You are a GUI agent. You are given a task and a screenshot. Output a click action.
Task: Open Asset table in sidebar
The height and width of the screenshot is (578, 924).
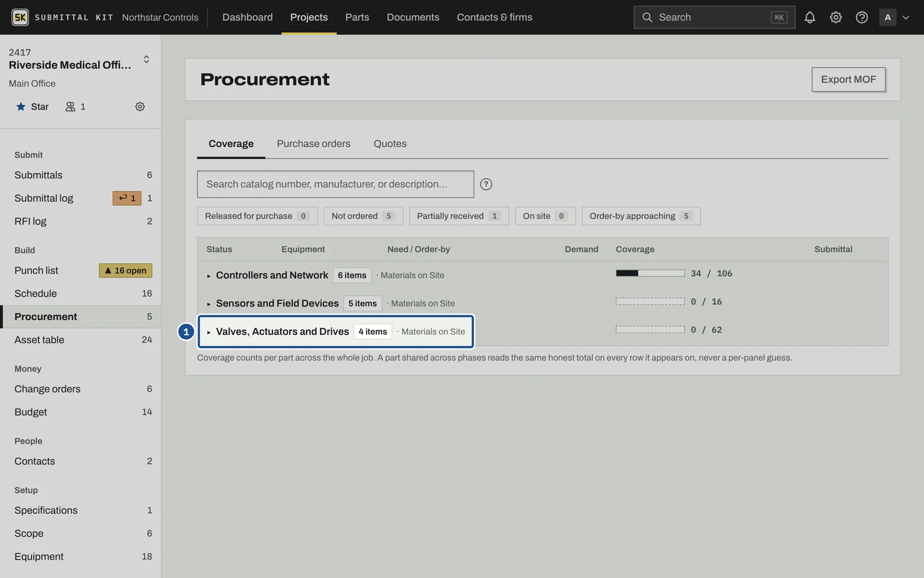(80, 340)
